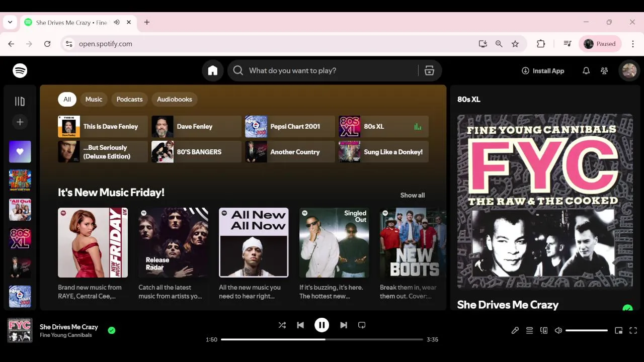The width and height of the screenshot is (644, 362).
Task: Expand Your Library sidebar
Action: pos(20,102)
